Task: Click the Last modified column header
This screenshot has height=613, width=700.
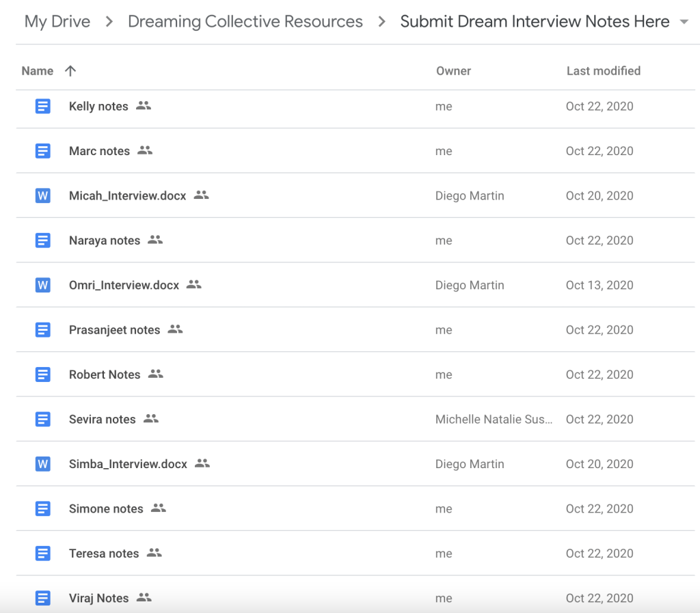Action: click(603, 71)
